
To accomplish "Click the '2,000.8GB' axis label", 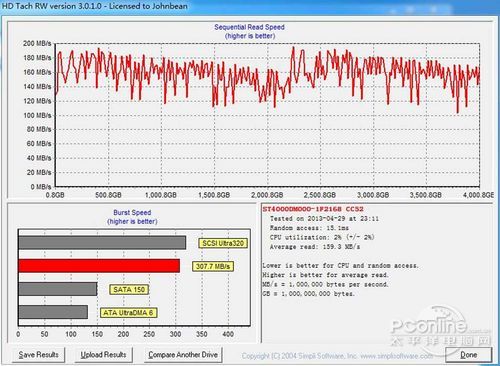I will click(x=267, y=195).
